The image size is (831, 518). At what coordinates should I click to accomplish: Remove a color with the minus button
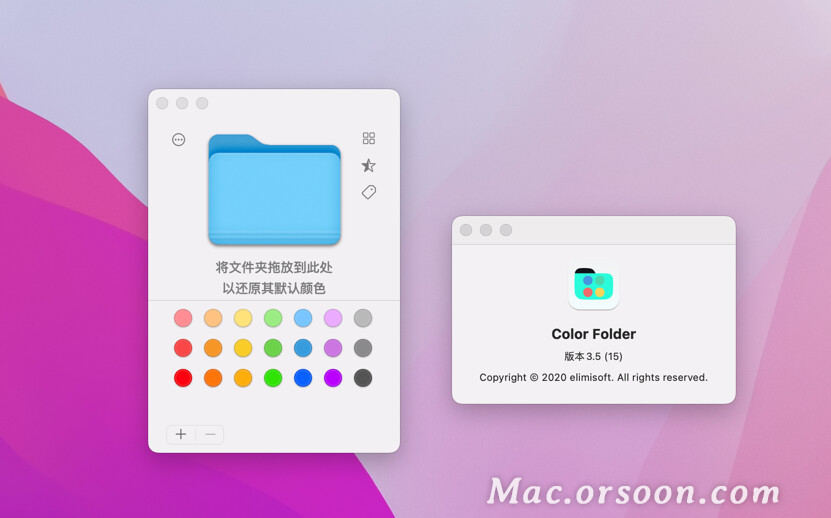point(210,434)
